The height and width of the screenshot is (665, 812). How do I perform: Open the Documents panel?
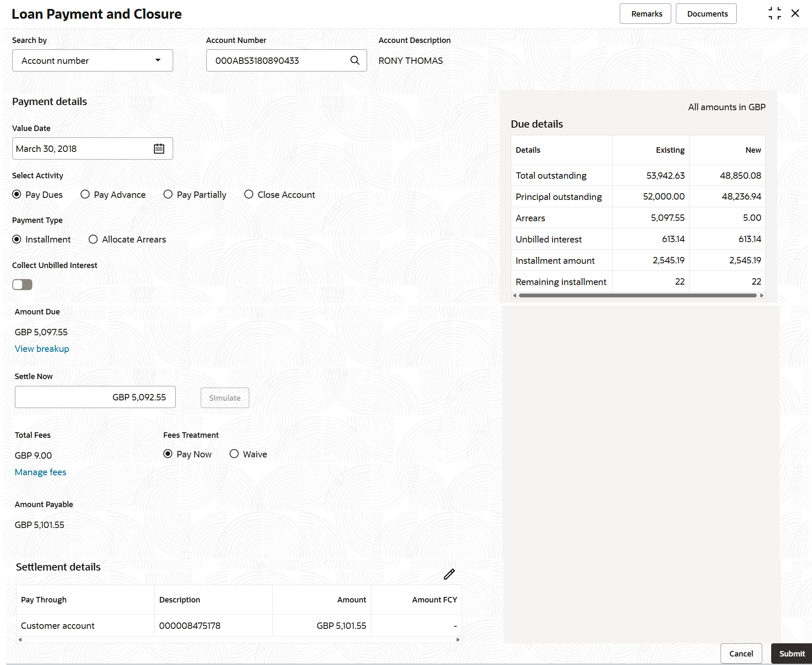click(707, 14)
